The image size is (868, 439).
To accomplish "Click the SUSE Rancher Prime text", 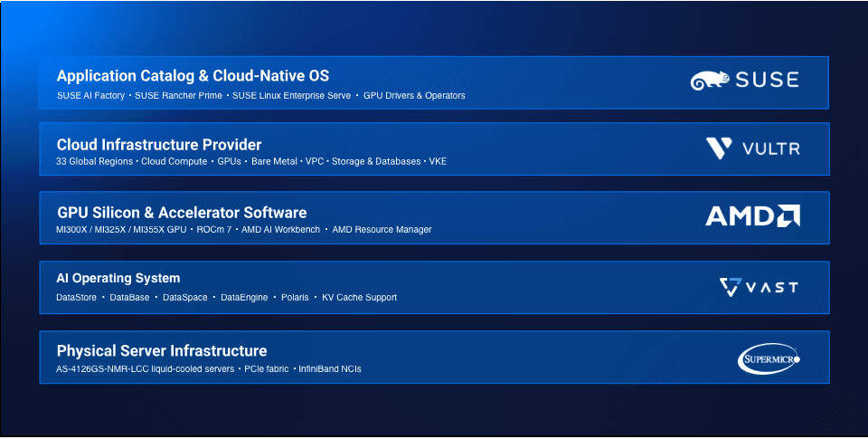I will (x=178, y=95).
